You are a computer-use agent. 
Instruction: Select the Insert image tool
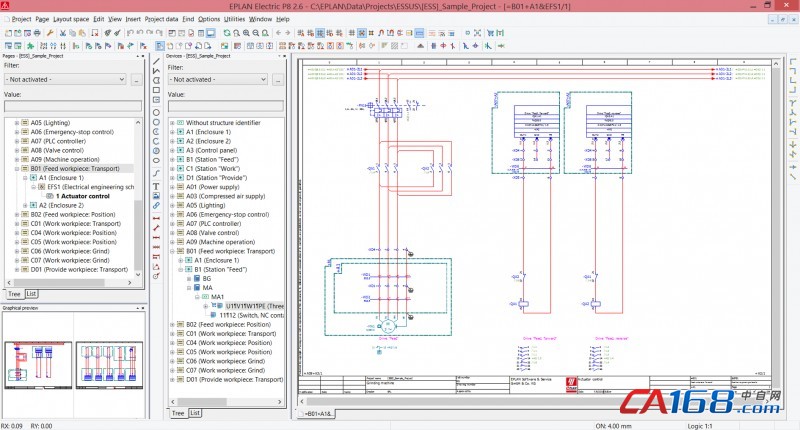(156, 196)
